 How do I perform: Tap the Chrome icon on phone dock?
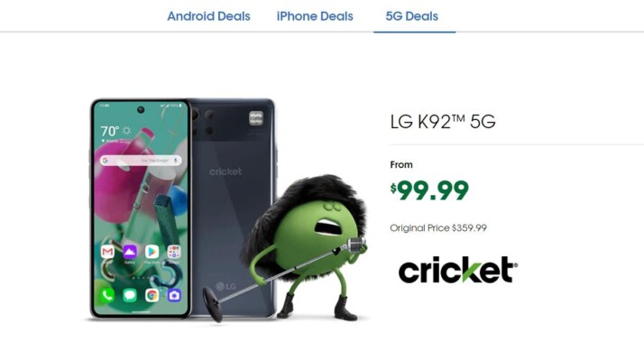(152, 295)
